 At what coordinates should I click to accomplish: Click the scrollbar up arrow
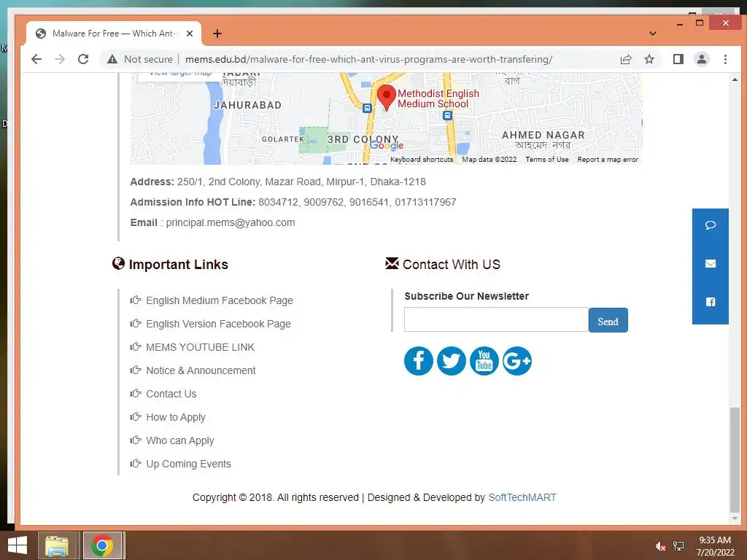click(735, 79)
